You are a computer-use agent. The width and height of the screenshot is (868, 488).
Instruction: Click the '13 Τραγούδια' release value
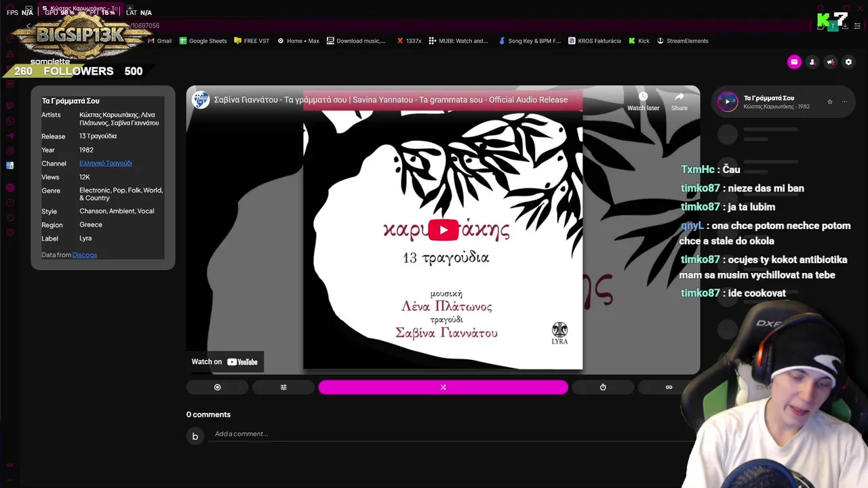pyautogui.click(x=98, y=136)
